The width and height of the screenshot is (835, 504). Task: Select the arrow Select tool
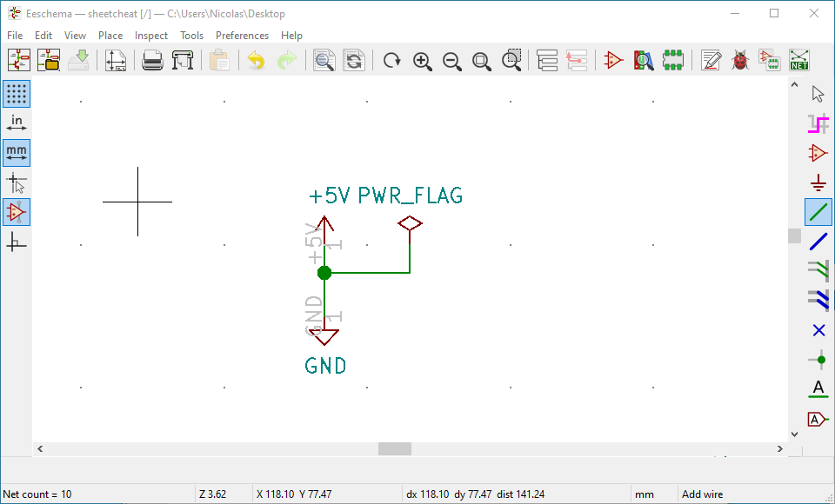818,94
